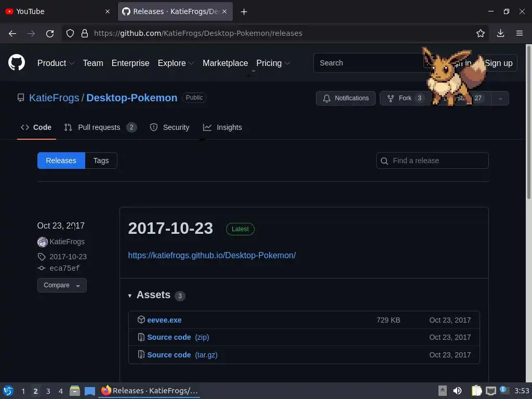Click the show desktop taskbar icon
Screen dimensions: 532x399
point(89,391)
